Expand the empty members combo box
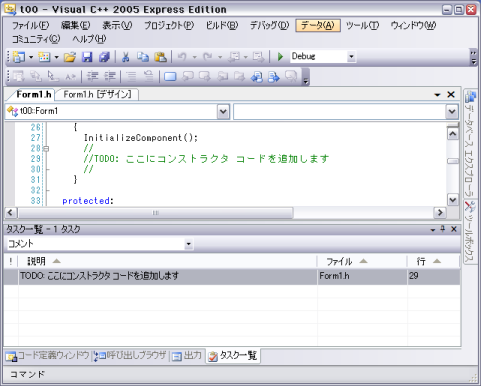This screenshot has height=386, width=481. click(452, 112)
